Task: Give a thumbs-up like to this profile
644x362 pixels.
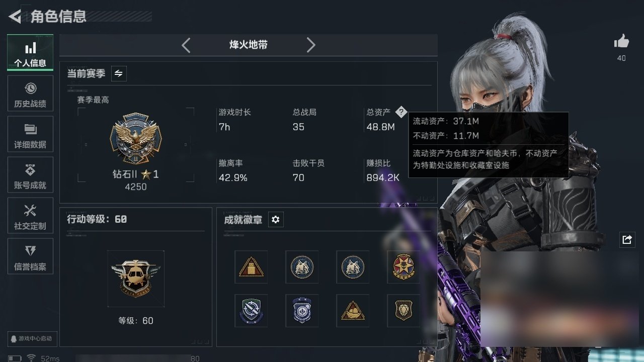Action: point(621,42)
